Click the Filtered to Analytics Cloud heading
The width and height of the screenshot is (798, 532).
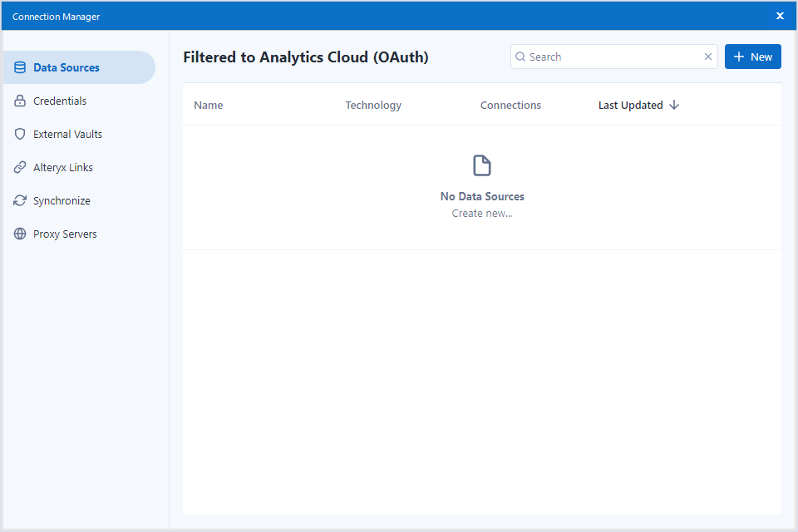306,57
